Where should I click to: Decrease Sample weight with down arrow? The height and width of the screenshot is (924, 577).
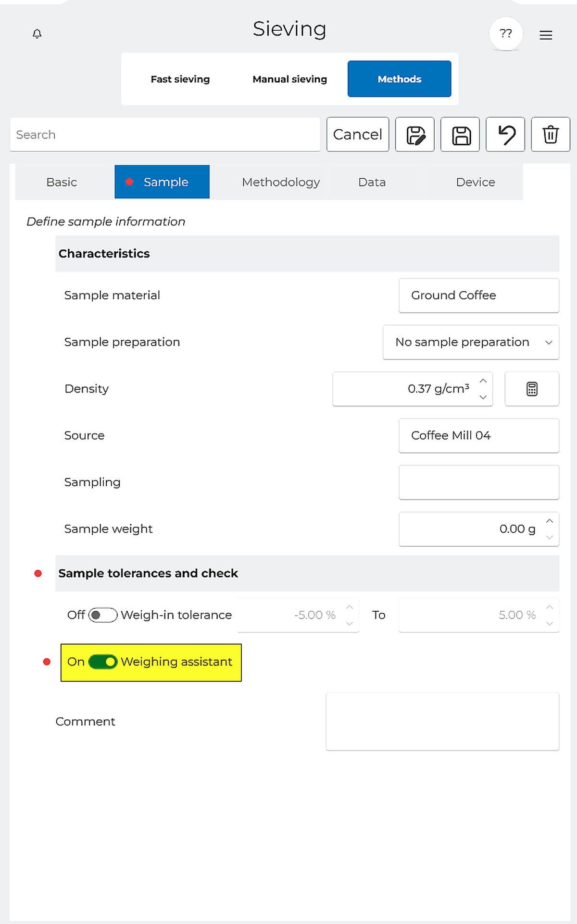click(x=550, y=537)
